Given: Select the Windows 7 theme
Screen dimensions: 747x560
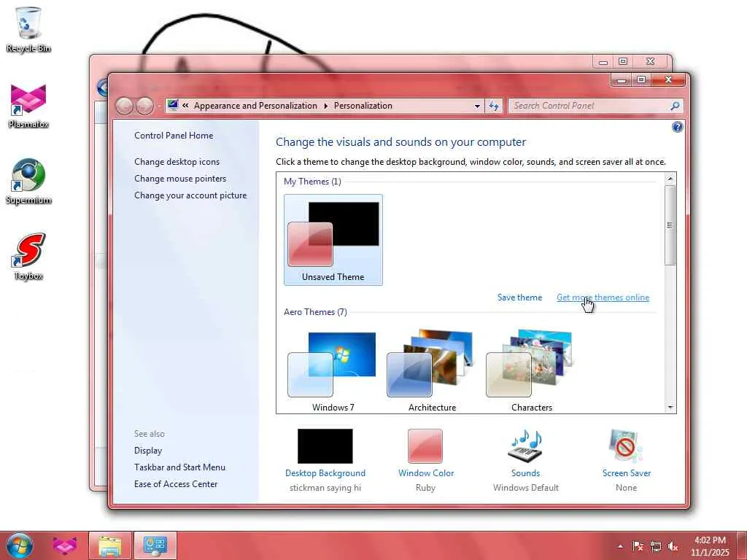Looking at the screenshot, I should (x=333, y=371).
